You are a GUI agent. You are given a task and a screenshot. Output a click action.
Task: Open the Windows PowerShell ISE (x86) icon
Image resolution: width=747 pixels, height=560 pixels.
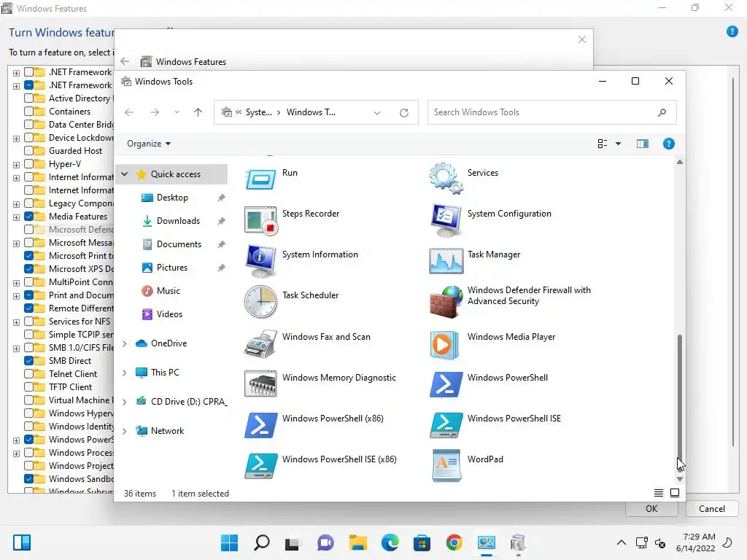[x=260, y=466]
